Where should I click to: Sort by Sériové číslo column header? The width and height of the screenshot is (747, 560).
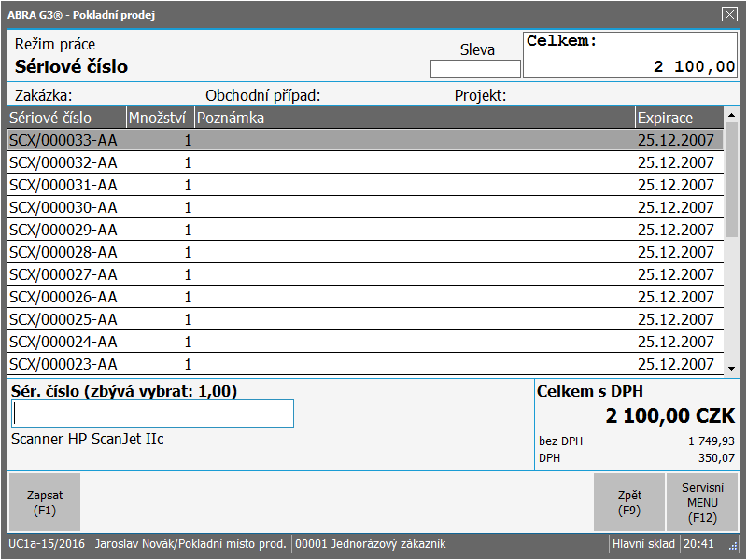coord(65,118)
